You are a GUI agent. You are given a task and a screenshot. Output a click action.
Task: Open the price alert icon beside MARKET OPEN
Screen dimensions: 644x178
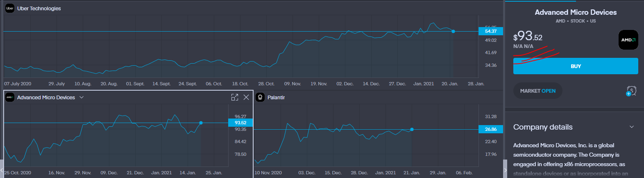[631, 91]
